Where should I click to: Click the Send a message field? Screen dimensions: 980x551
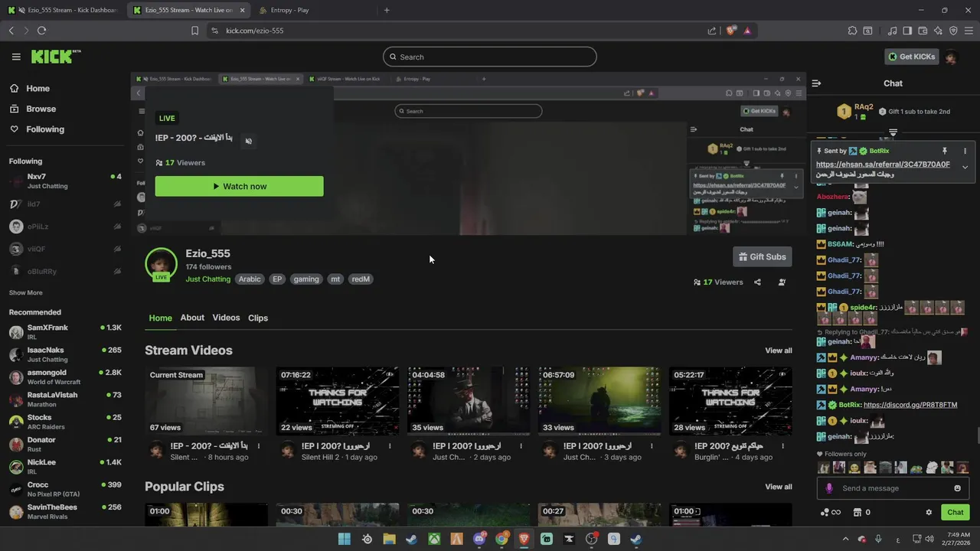click(892, 488)
